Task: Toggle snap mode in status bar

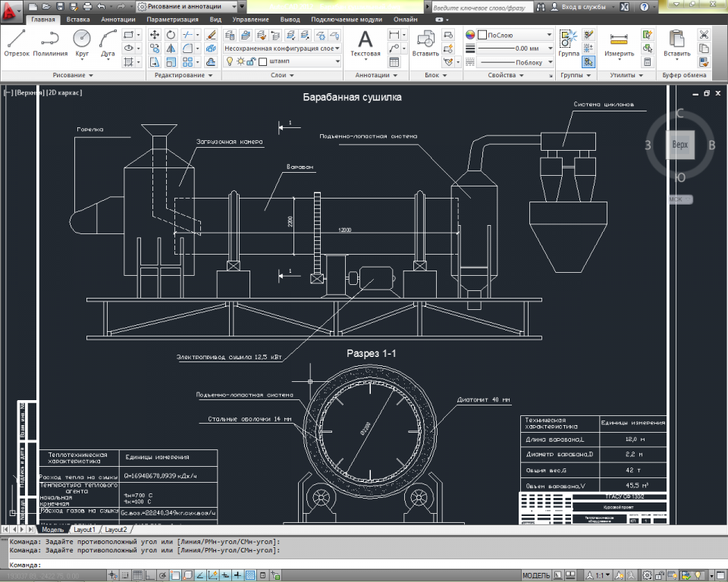Action: [125, 575]
